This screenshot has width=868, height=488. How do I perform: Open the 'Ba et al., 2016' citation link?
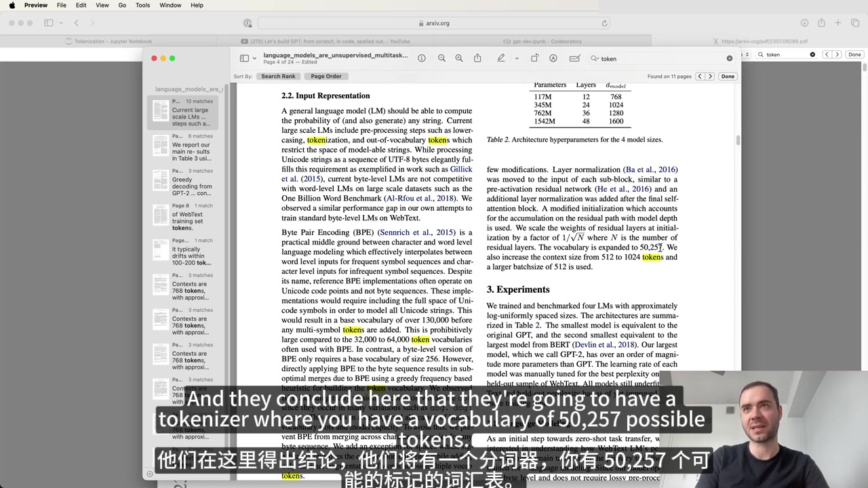(x=650, y=169)
